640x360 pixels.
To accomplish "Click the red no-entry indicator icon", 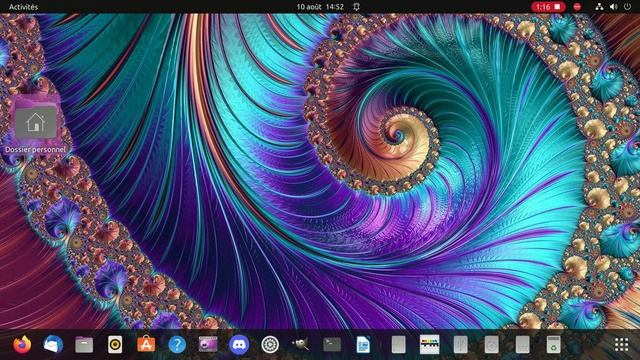I will [577, 7].
